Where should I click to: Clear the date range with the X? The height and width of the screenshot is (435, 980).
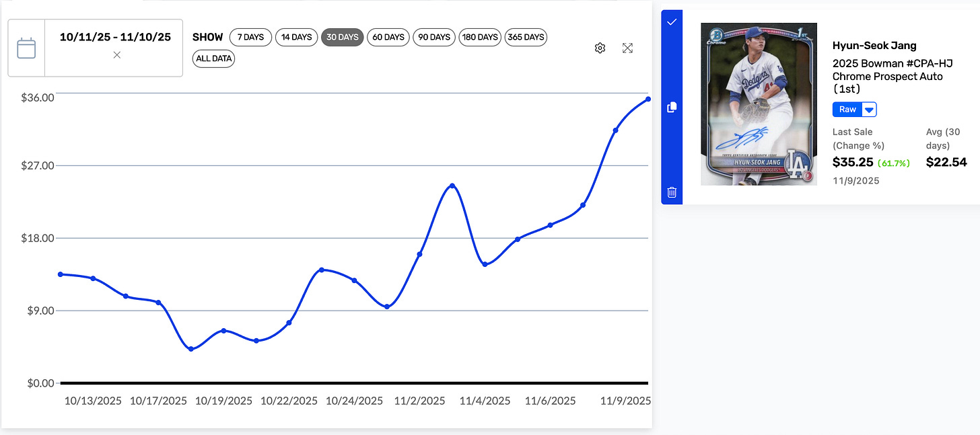[117, 55]
